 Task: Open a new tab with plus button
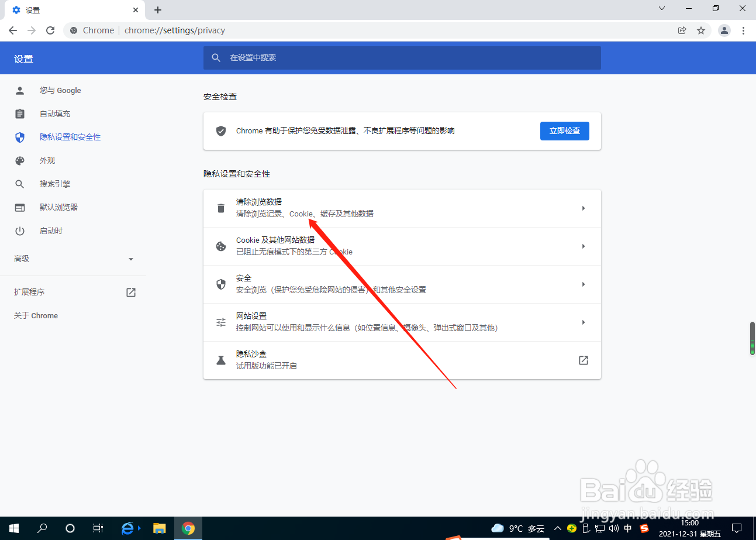coord(158,10)
